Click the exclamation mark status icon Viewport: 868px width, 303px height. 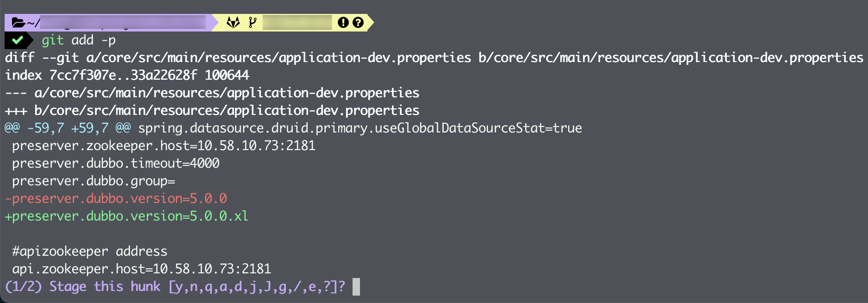coord(343,22)
